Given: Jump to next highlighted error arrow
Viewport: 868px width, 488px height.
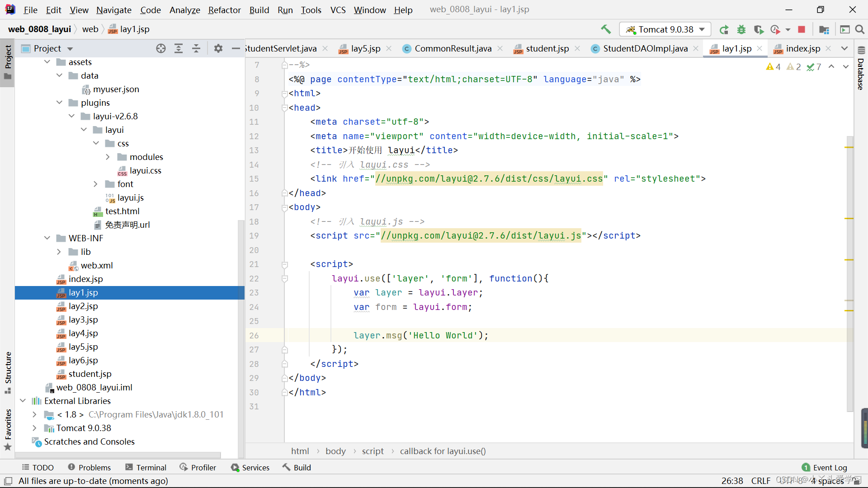Looking at the screenshot, I should click(846, 67).
